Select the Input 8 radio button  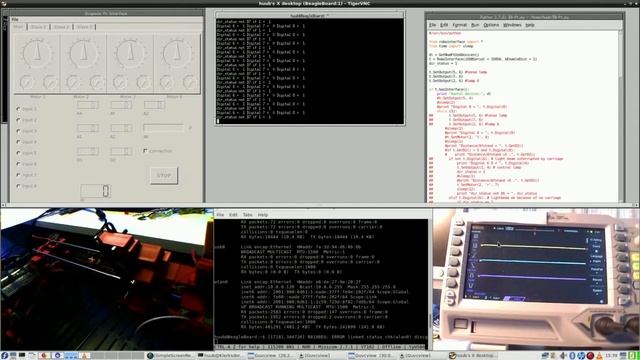[18, 186]
